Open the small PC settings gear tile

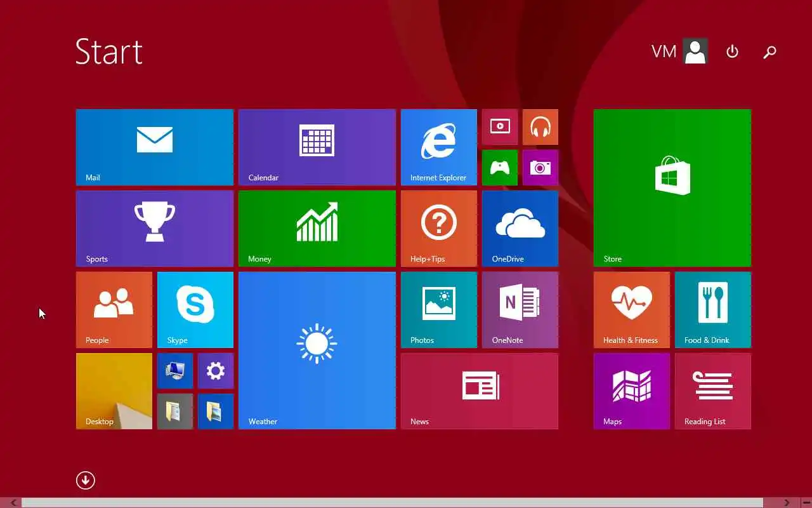point(216,371)
